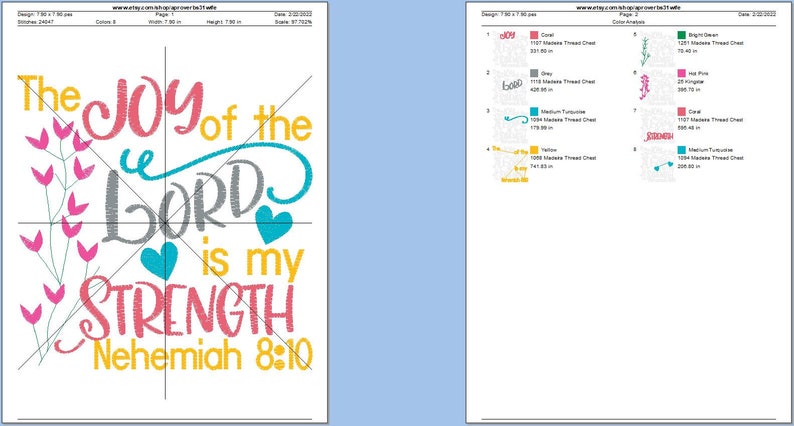Click the etsy shop URL on page 1 header
Image resolution: width=794 pixels, height=426 pixels.
point(165,8)
